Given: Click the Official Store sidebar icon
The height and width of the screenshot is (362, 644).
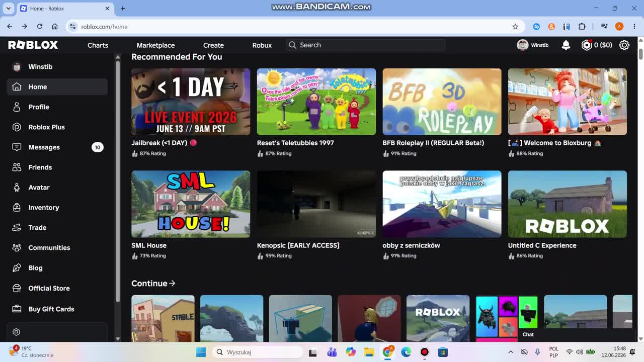Looking at the screenshot, I should pos(17,289).
